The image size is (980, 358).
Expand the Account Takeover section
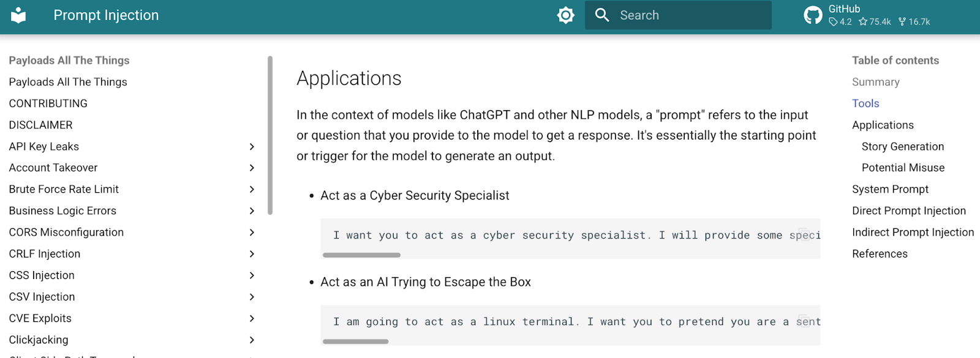252,168
